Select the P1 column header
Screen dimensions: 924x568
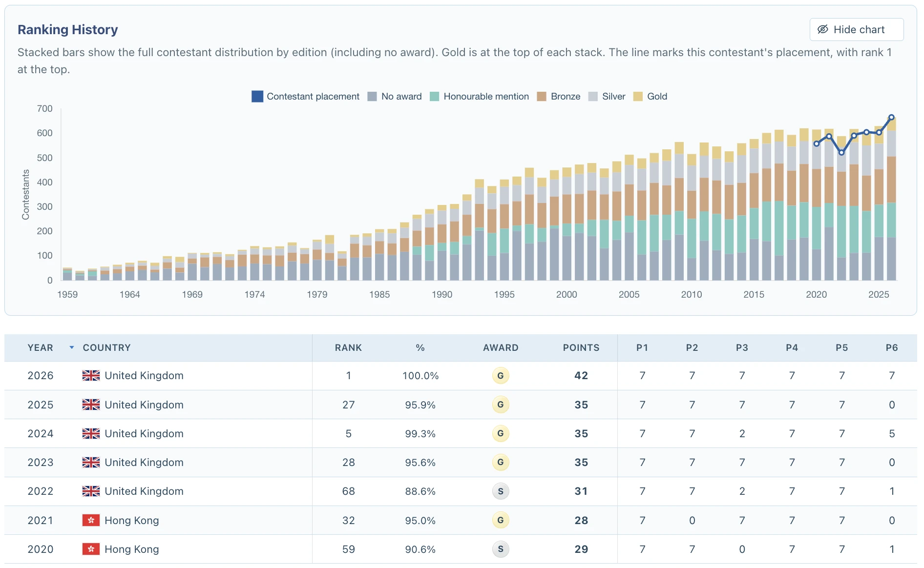pos(642,348)
